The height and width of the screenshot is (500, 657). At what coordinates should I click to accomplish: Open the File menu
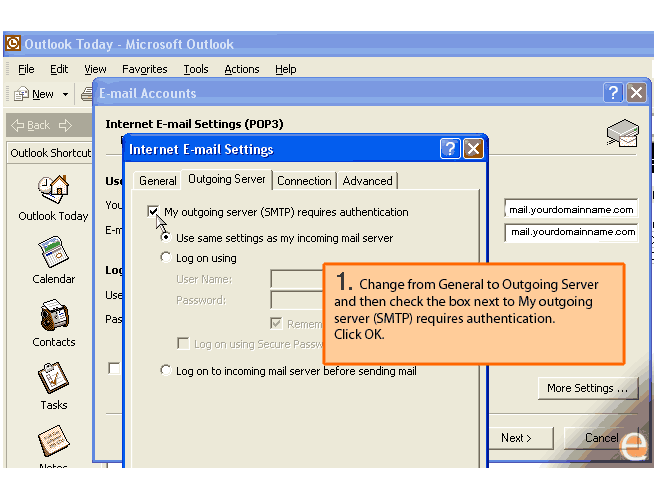[x=26, y=69]
